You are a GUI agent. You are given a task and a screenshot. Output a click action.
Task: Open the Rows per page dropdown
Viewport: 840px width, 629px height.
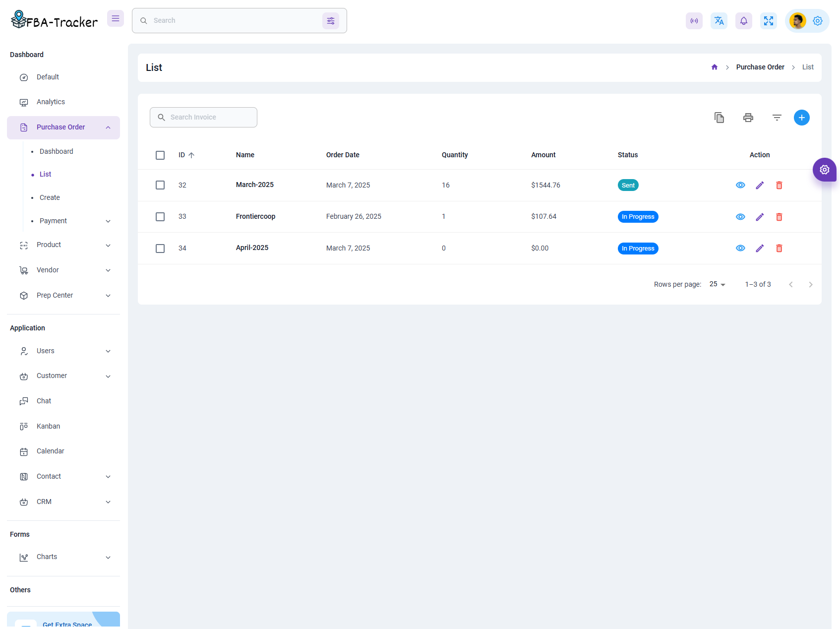(717, 284)
